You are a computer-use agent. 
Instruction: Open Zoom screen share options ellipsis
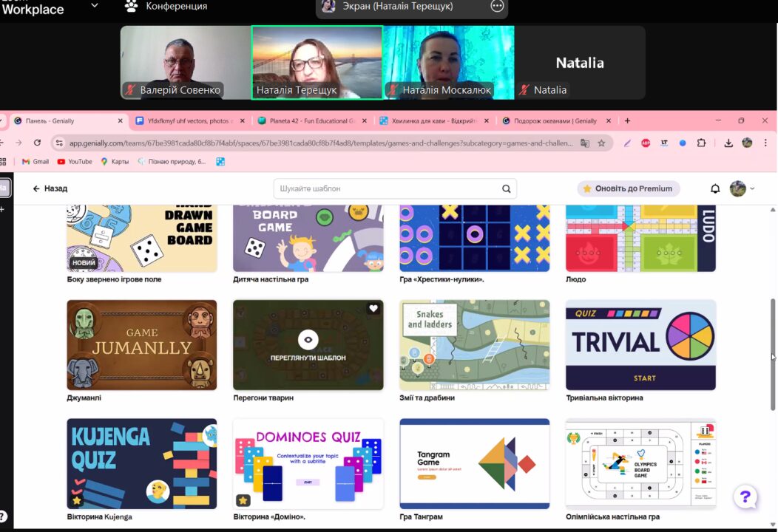[497, 7]
